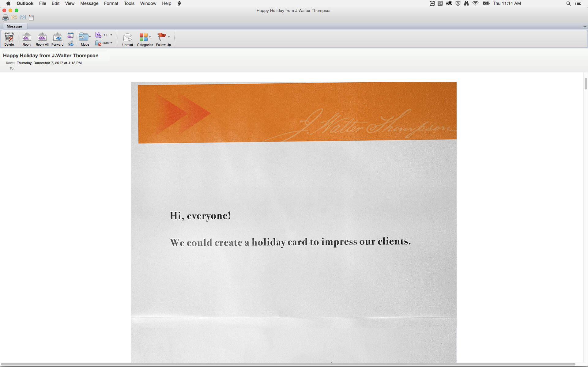The height and width of the screenshot is (367, 588).
Task: Open the Outlook application menu
Action: [x=25, y=3]
